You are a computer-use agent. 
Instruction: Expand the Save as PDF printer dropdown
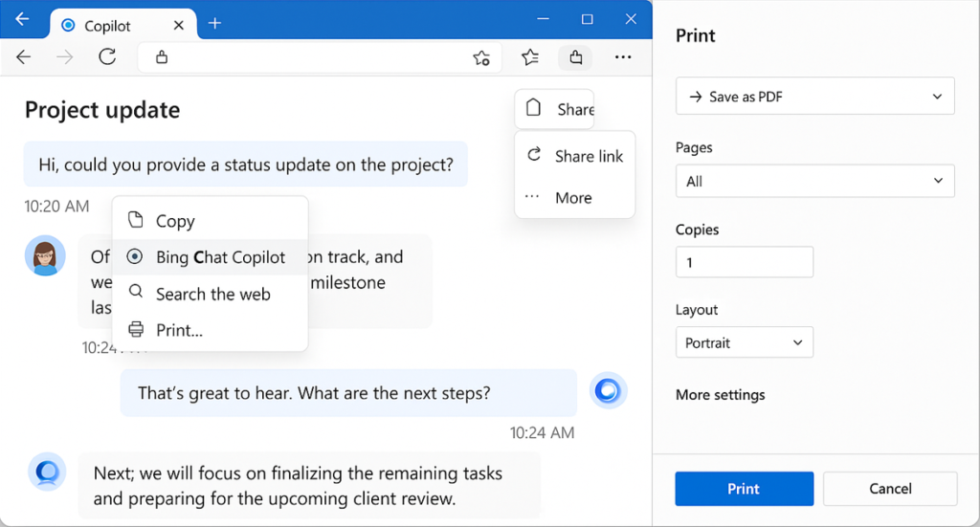pos(815,97)
